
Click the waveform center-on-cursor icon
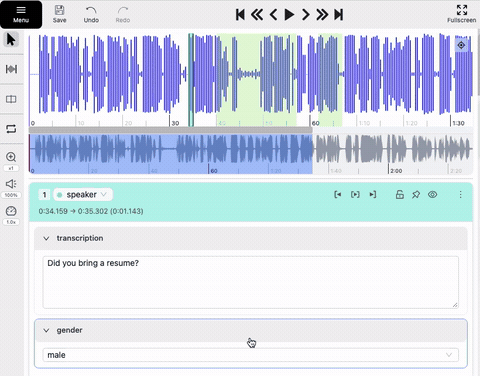461,45
